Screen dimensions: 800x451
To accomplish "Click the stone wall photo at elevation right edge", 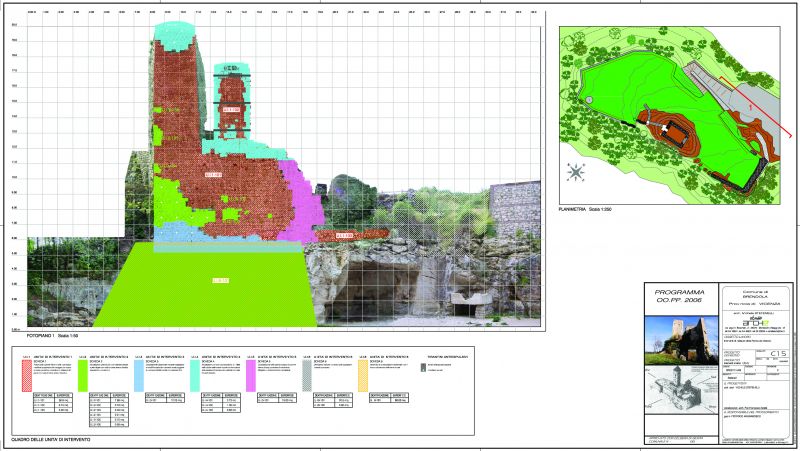I will coord(515,209).
